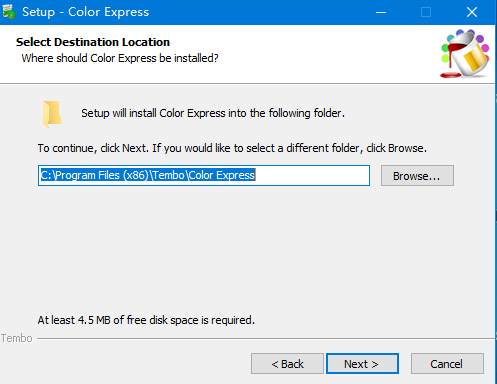Screen dimensions: 497x384
Task: Click 'Setup - Color Express' window title
Action: click(86, 12)
